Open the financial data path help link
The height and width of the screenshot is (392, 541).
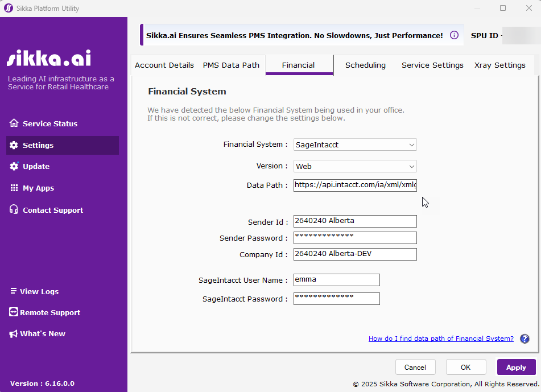click(441, 339)
